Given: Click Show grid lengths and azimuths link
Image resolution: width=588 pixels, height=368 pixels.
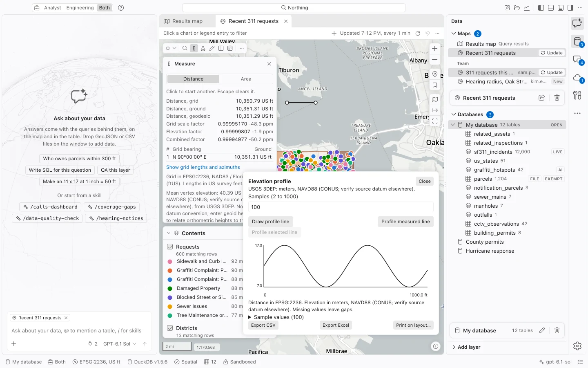Looking at the screenshot, I should click(203, 167).
